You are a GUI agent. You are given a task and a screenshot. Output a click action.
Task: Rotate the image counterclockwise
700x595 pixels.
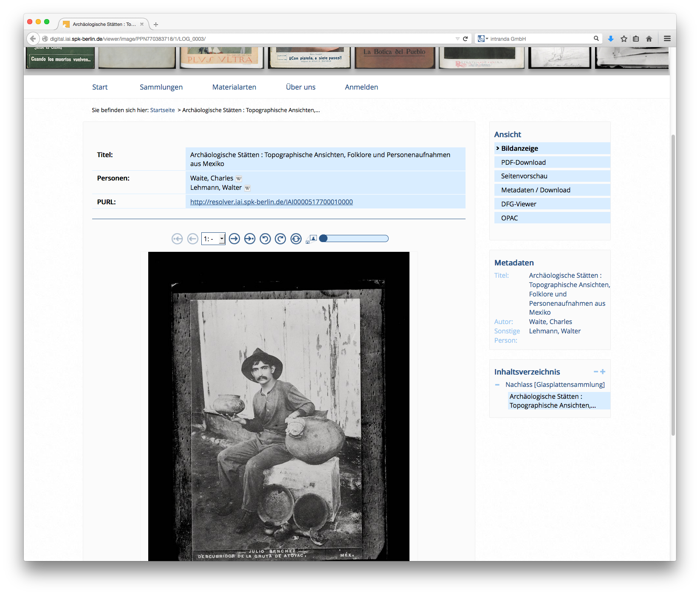coord(265,239)
